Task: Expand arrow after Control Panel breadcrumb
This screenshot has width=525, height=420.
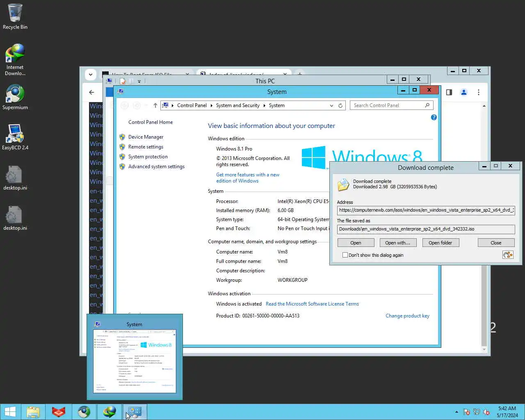Action: click(211, 105)
